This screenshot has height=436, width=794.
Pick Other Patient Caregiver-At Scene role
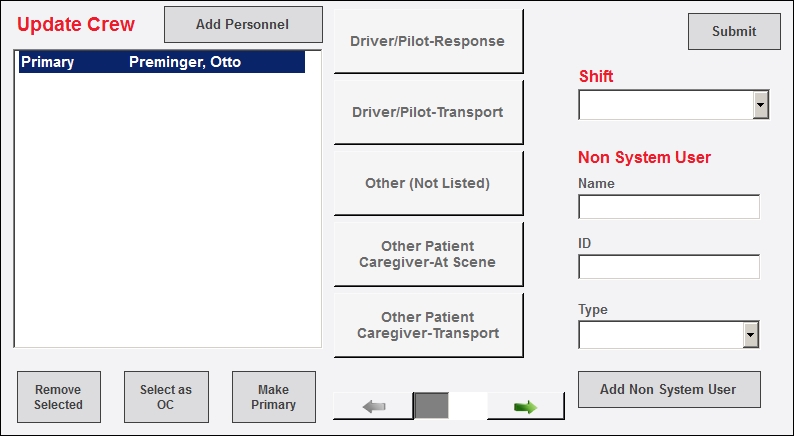click(428, 254)
